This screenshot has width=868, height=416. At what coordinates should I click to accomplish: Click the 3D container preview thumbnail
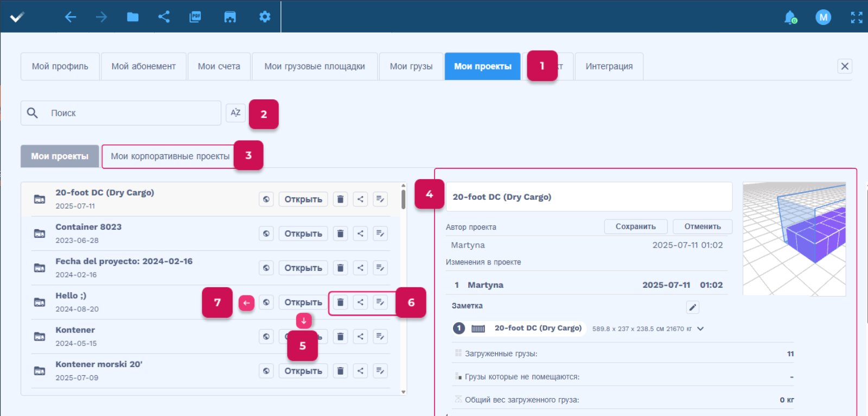point(794,239)
